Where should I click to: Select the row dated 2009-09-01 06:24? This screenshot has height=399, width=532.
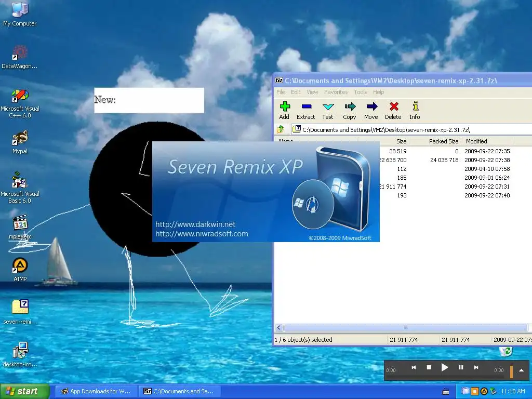point(487,178)
